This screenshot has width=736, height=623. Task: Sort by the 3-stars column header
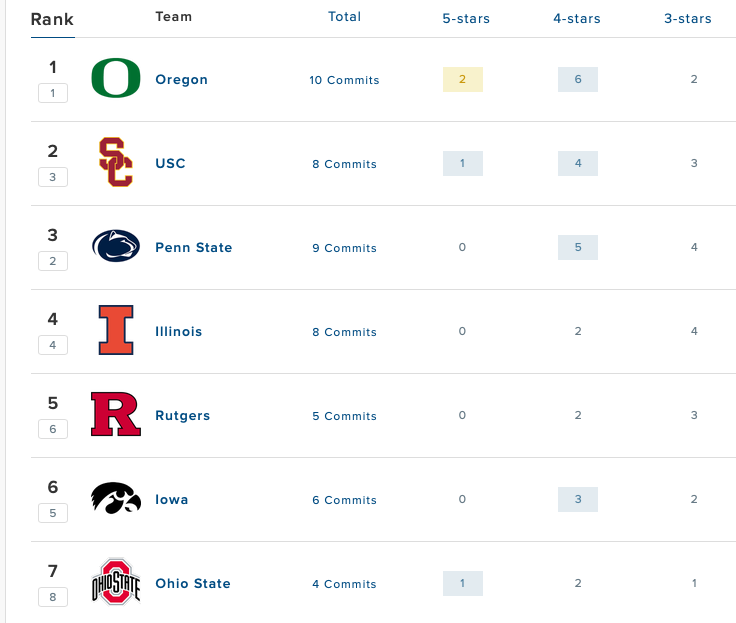688,19
